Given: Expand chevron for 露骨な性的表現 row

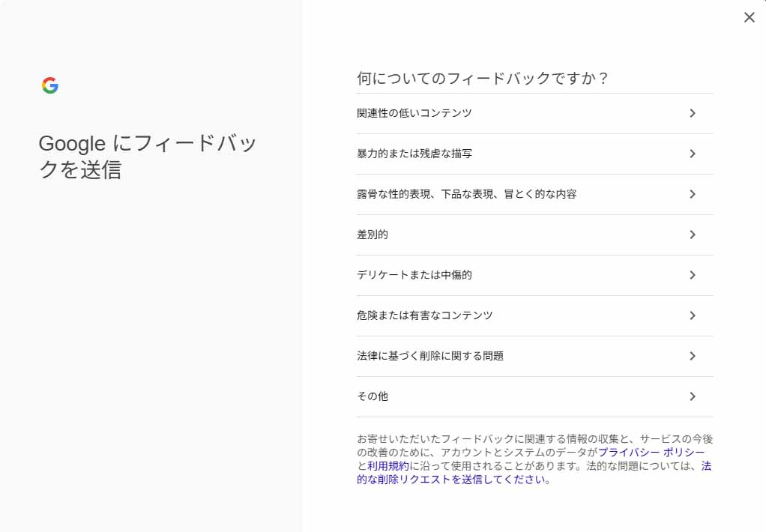Looking at the screenshot, I should pyautogui.click(x=693, y=194).
